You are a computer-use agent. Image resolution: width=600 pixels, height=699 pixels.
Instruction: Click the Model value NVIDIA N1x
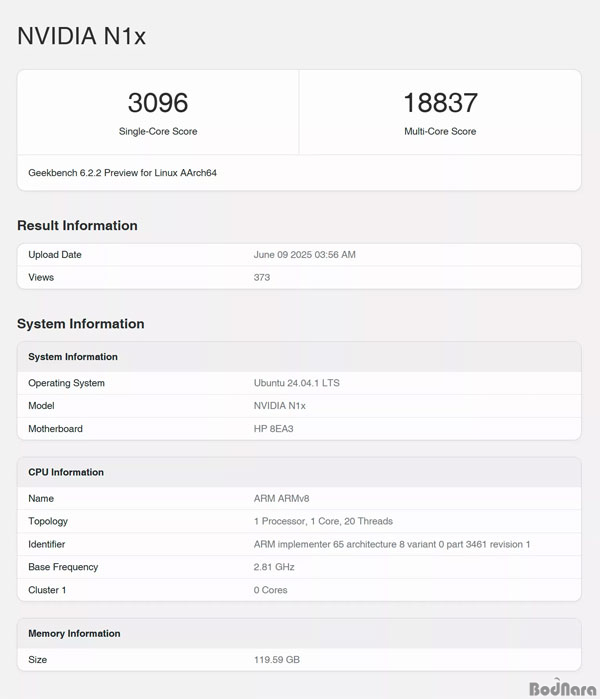[x=280, y=406]
